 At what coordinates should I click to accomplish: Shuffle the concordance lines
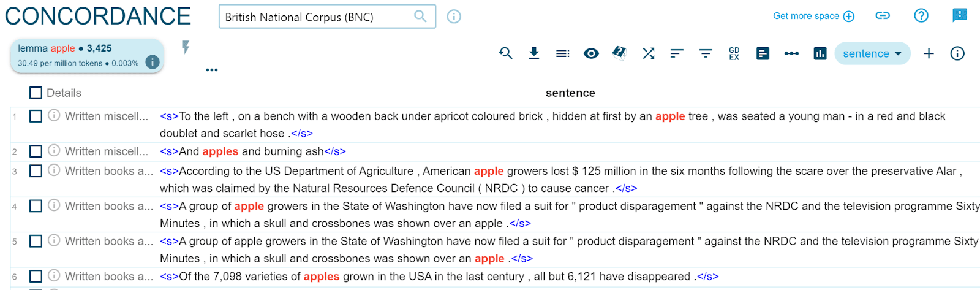click(649, 53)
